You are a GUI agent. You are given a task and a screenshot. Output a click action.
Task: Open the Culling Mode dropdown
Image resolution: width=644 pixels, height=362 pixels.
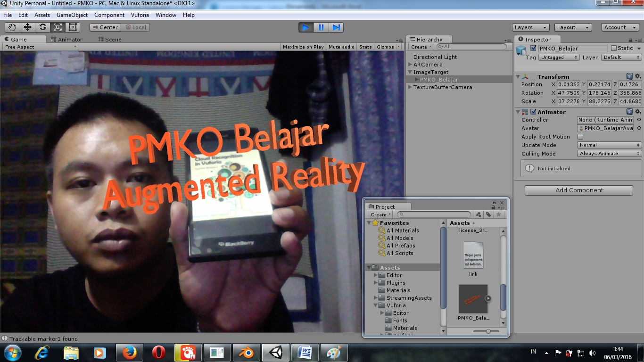(610, 154)
